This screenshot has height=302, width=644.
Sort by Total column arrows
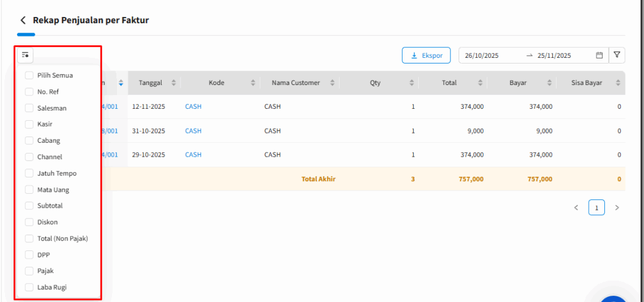(481, 83)
